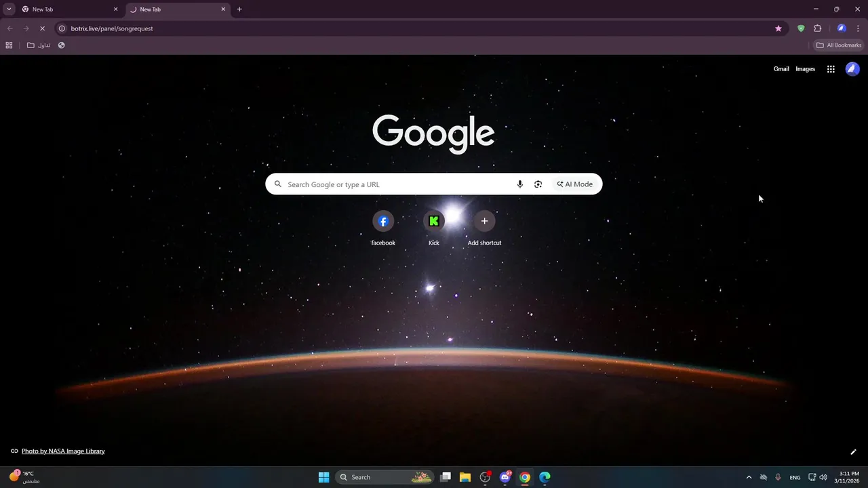
Task: Open the Images link
Action: pos(805,69)
